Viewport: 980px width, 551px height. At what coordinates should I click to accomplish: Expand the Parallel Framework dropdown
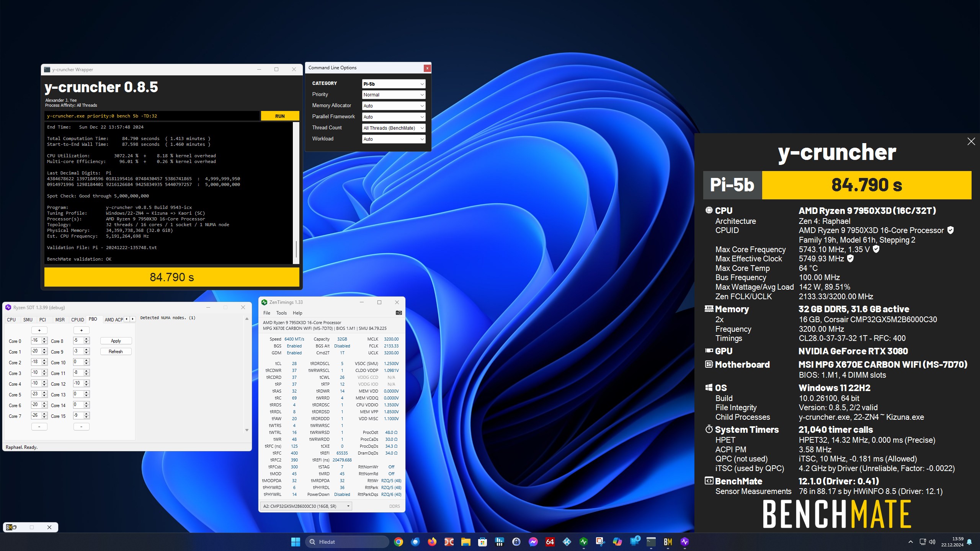(394, 117)
